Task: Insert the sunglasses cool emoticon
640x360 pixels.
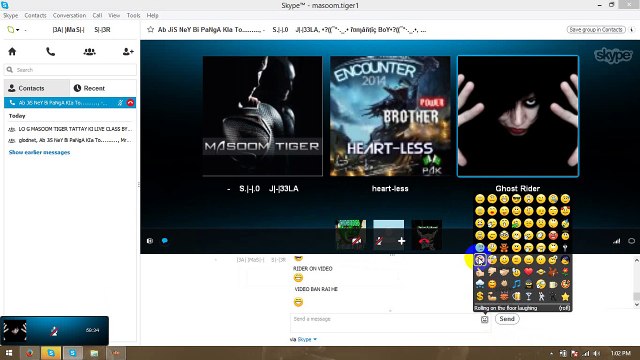Action: 517,199
